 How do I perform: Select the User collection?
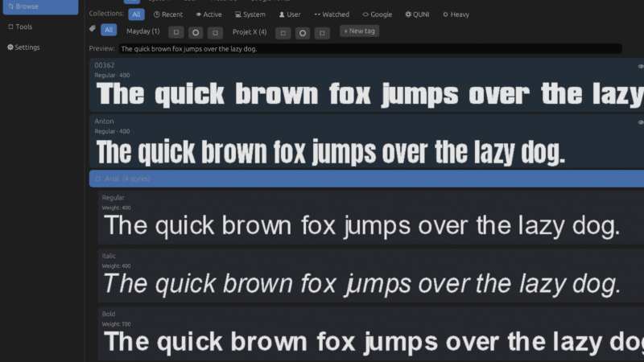pos(290,14)
